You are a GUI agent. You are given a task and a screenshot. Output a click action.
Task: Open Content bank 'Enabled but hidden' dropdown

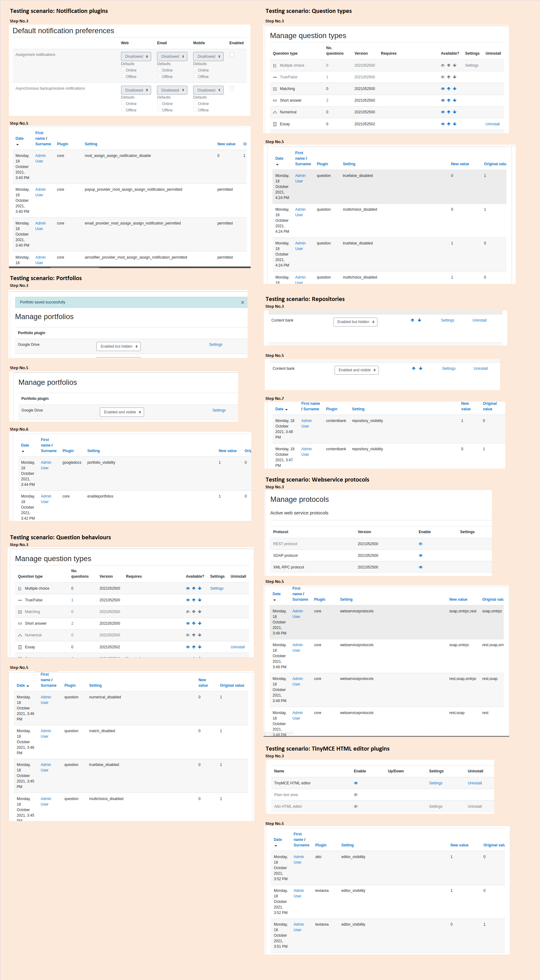click(x=355, y=322)
